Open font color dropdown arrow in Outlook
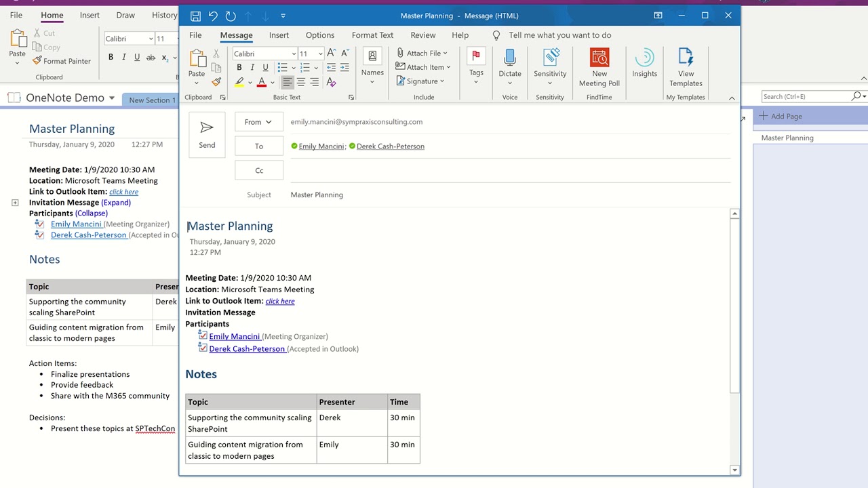 272,83
